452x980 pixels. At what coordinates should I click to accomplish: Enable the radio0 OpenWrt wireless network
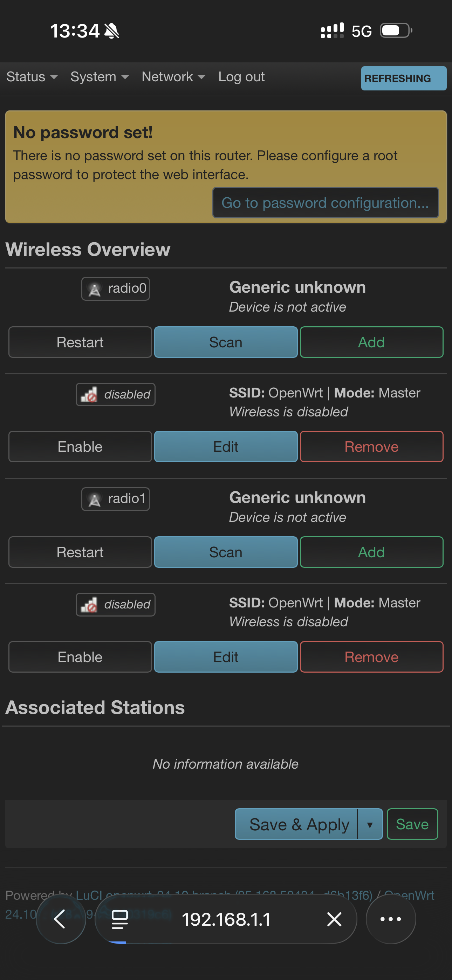(80, 447)
